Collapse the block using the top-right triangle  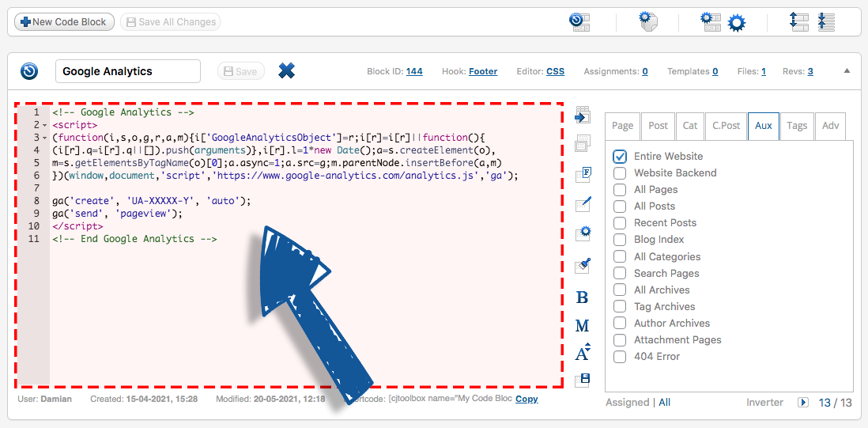click(847, 71)
